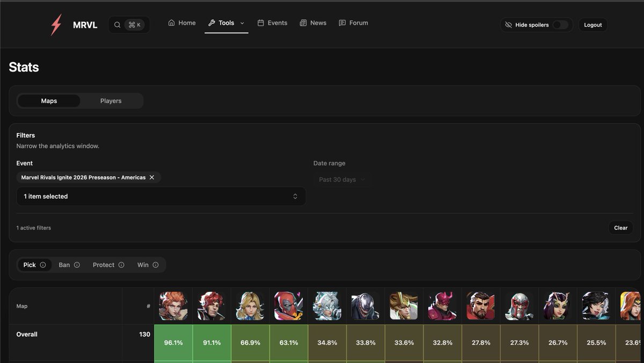Click the Loki portrait above 33.6%
644x363 pixels.
[404, 306]
